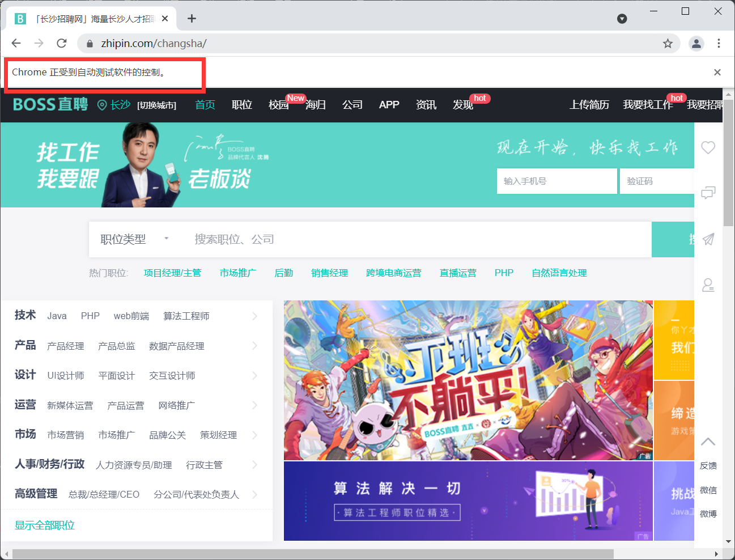Viewport: 735px width, 560px height.
Task: Click the new tab plus icon
Action: [x=192, y=18]
